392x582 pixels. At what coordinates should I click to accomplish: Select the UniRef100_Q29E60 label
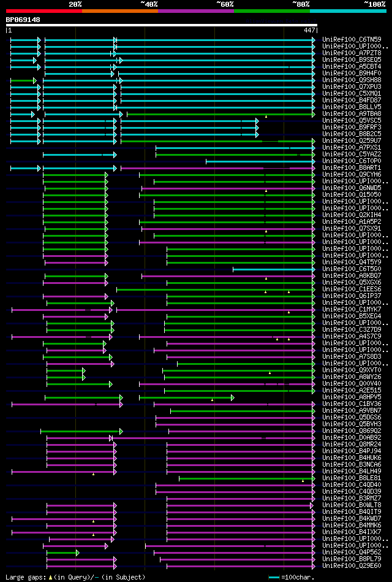coord(352,566)
